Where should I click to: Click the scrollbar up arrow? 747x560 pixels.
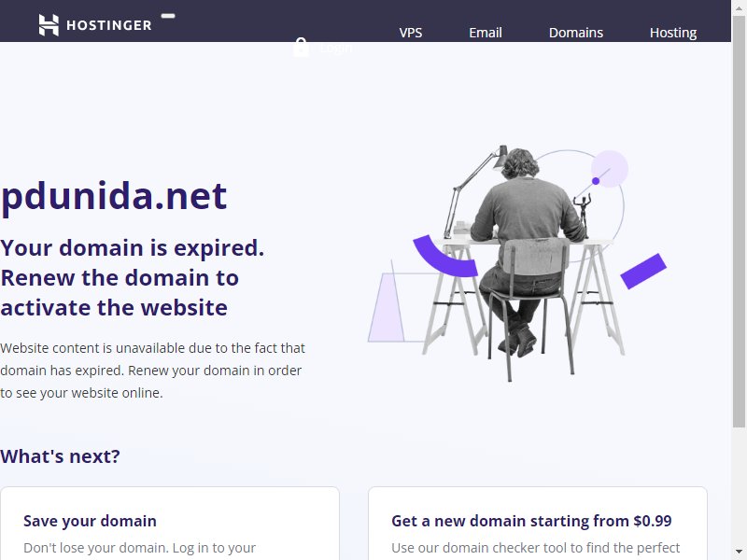tap(739, 7)
